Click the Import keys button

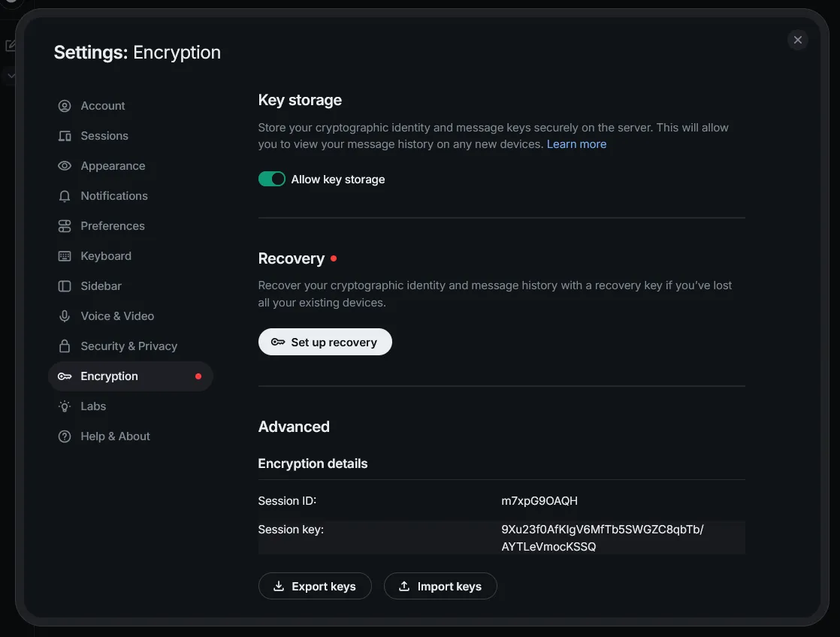pyautogui.click(x=440, y=587)
